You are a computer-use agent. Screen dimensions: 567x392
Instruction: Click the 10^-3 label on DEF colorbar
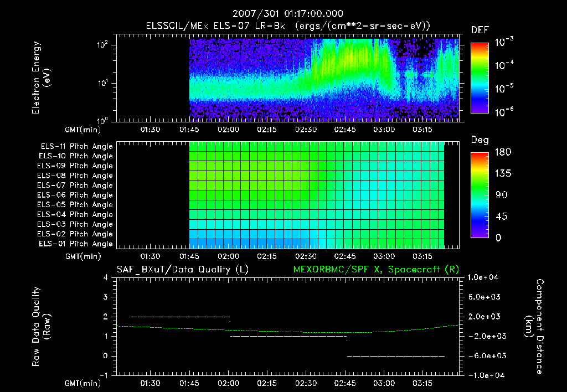click(504, 42)
